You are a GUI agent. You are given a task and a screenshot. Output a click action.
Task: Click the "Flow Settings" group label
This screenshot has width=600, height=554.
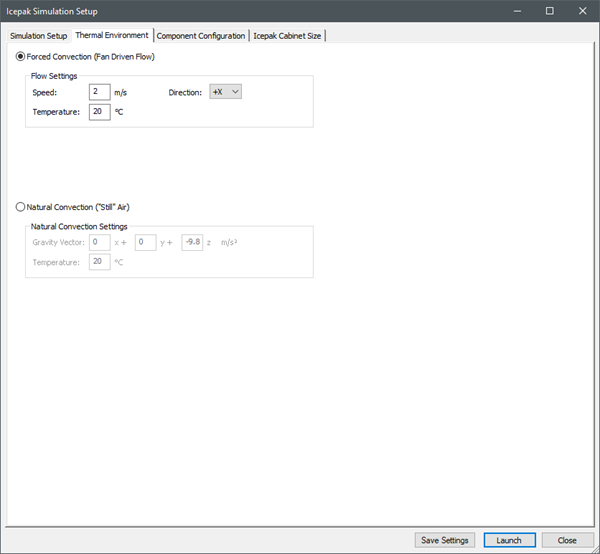[x=54, y=76]
